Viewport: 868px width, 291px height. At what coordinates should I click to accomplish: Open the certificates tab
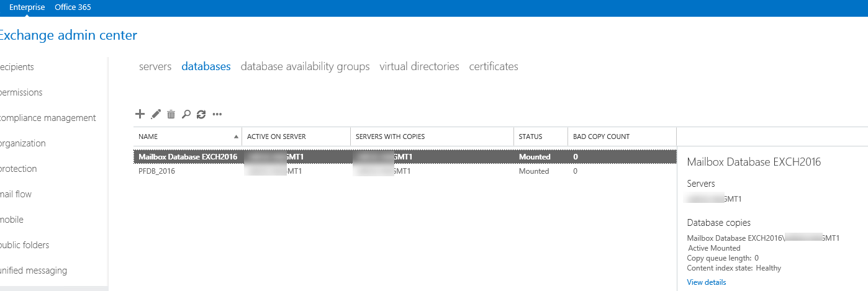[x=494, y=66]
